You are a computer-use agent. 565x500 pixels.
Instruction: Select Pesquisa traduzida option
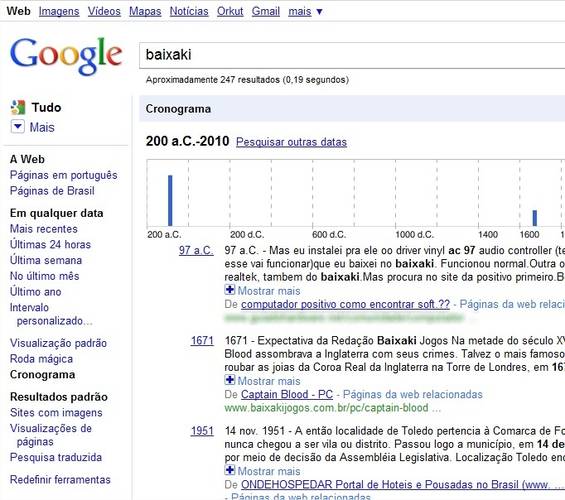[55, 457]
